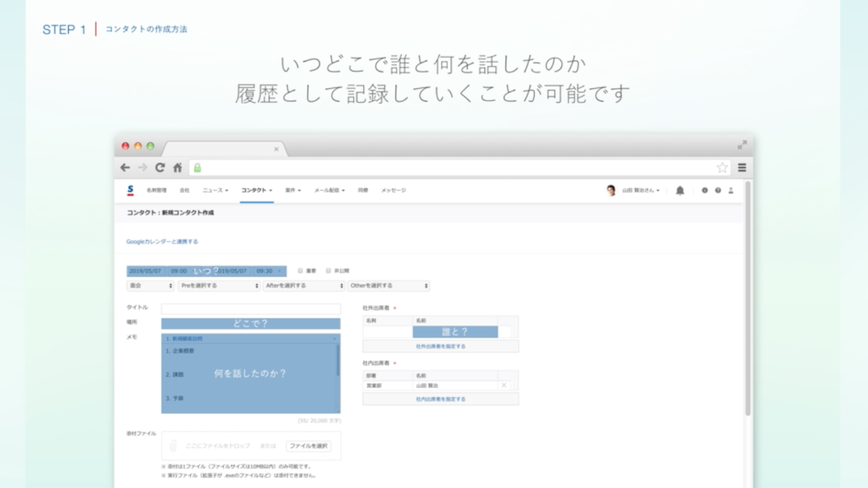Open the 同僚 nav item

(x=363, y=190)
